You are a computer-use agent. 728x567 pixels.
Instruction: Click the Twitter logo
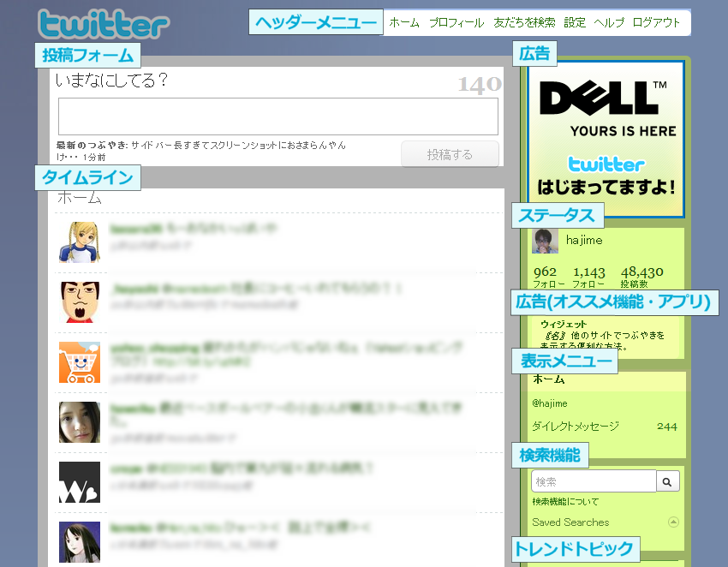[104, 24]
